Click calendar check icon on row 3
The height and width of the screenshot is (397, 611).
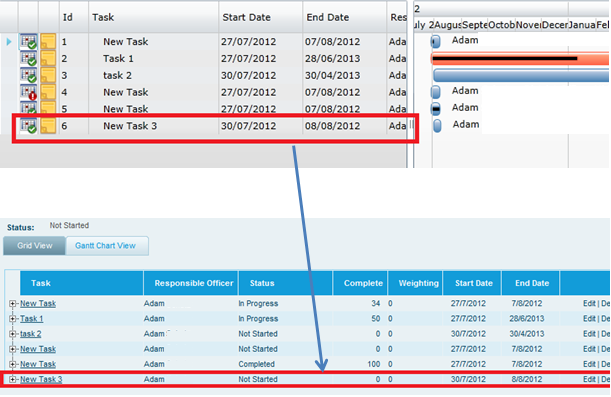(x=28, y=76)
